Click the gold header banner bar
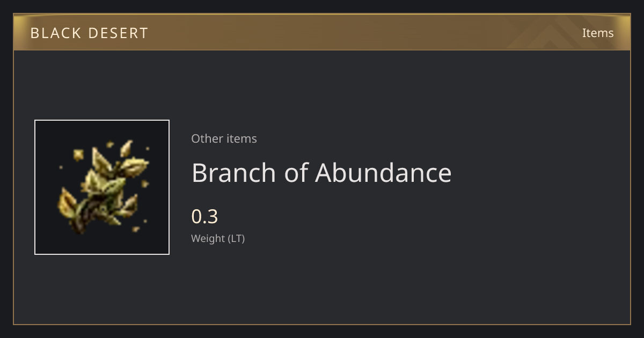The height and width of the screenshot is (338, 644). tap(322, 32)
